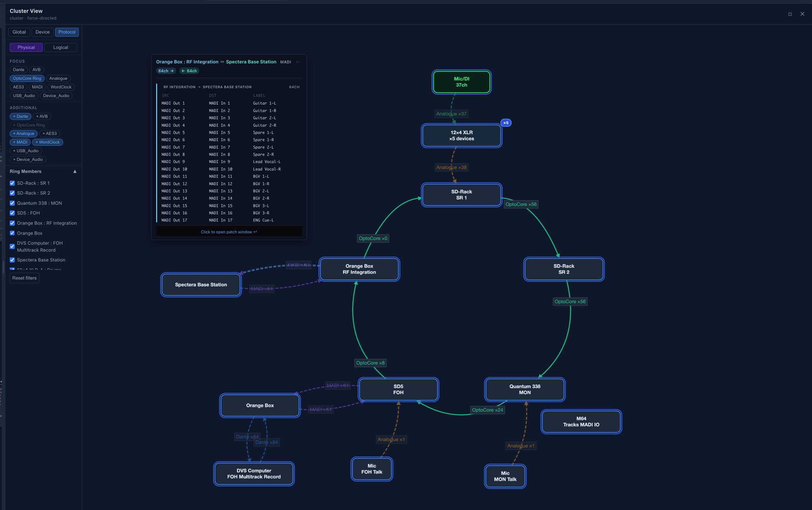Remove + Analogue additional protocol
Viewport: 812px width, 510px height.
24,134
